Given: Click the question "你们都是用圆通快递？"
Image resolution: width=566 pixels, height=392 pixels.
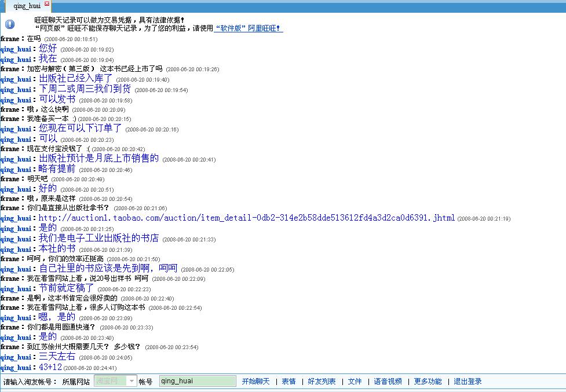Looking at the screenshot, I should coord(61,327).
